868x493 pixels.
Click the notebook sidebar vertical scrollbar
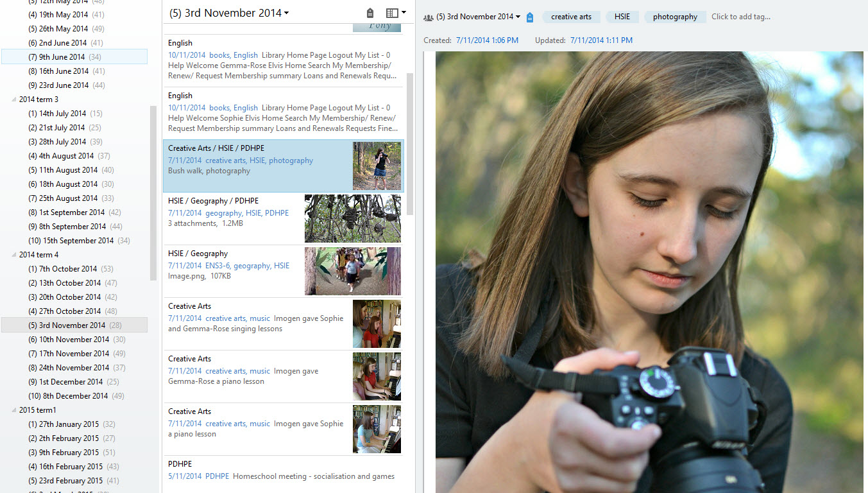click(153, 193)
